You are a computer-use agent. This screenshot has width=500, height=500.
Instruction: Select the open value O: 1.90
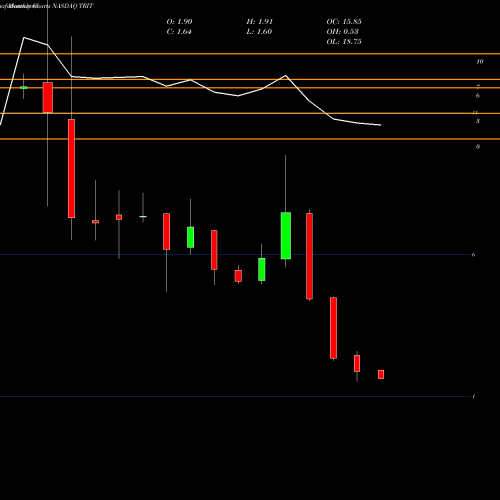[x=179, y=22]
